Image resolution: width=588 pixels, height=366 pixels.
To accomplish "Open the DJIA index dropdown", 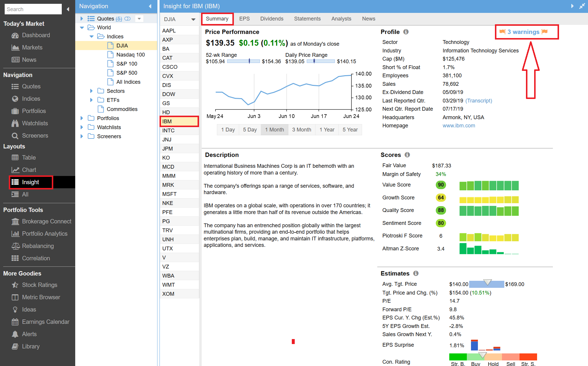I will [193, 20].
